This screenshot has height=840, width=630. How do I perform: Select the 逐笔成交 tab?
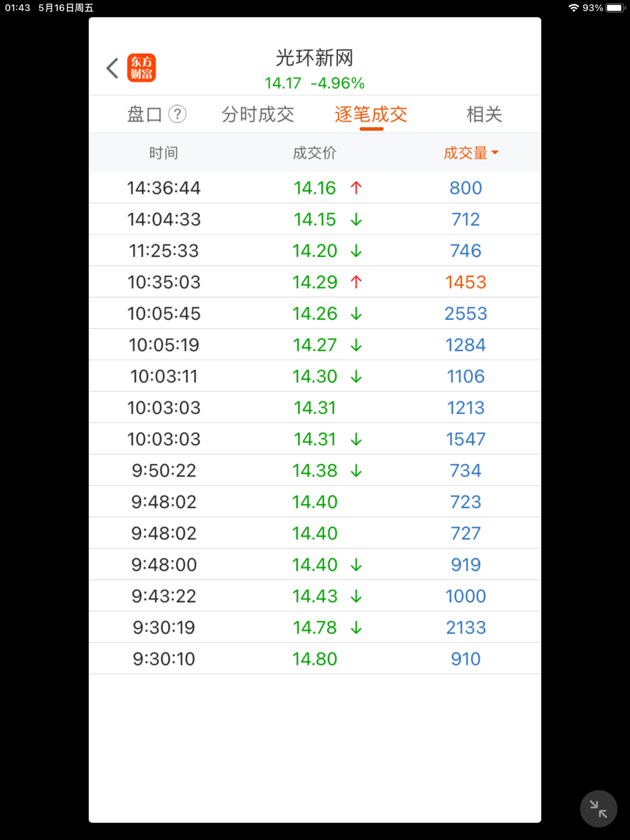coord(371,115)
